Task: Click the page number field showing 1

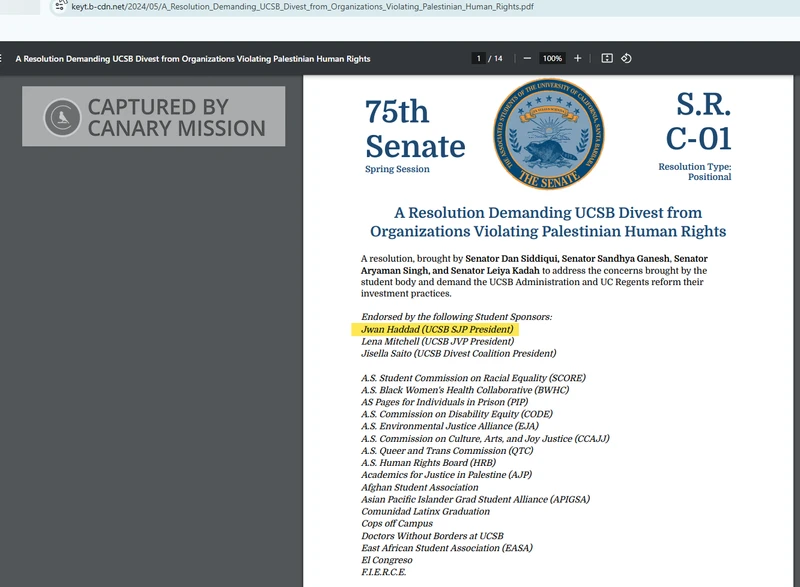Action: pyautogui.click(x=478, y=59)
